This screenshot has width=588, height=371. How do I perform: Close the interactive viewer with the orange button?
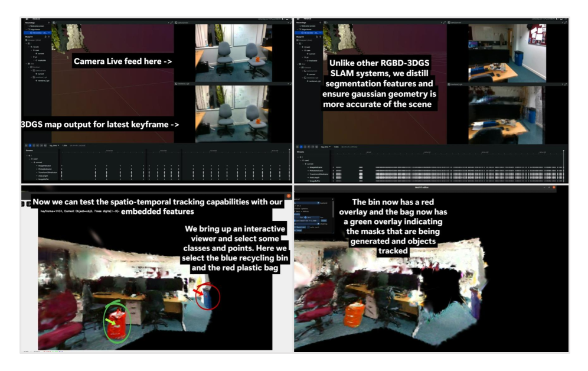tap(288, 196)
